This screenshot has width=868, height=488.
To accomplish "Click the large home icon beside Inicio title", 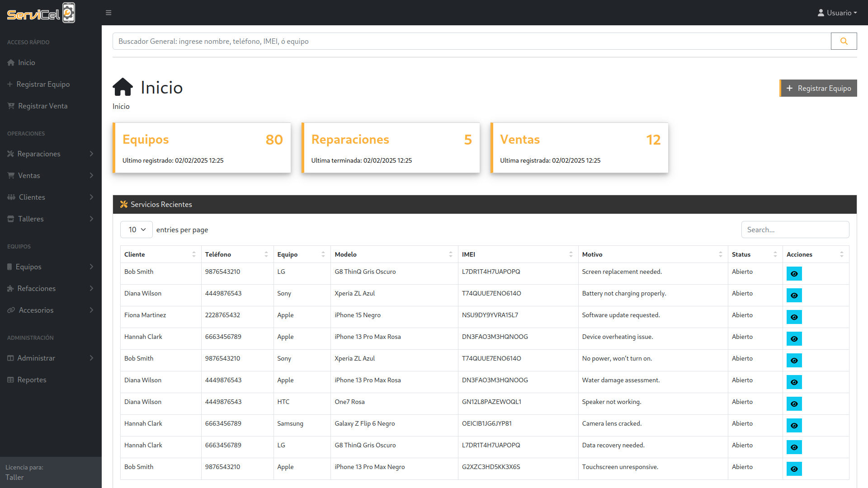I will 123,87.
